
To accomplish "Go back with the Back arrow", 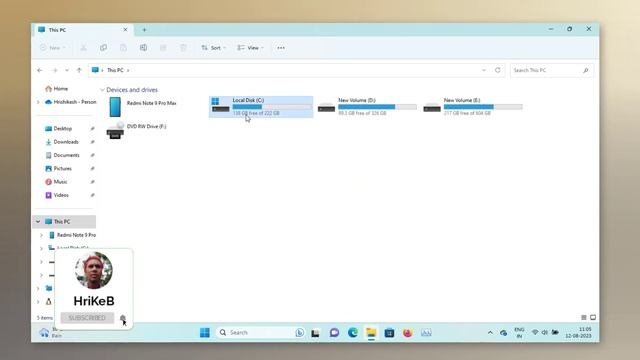I will (40, 70).
